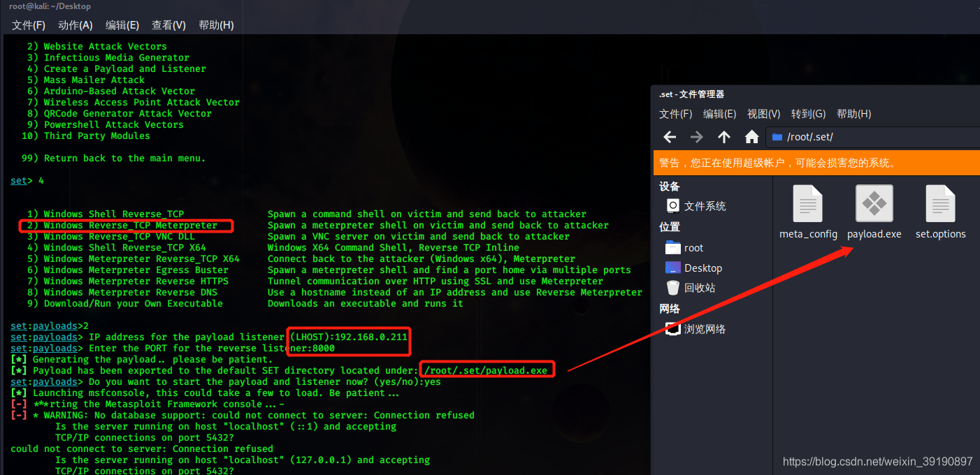This screenshot has height=475, width=980.
Task: Open terminal 编辑(E) menu
Action: click(122, 25)
